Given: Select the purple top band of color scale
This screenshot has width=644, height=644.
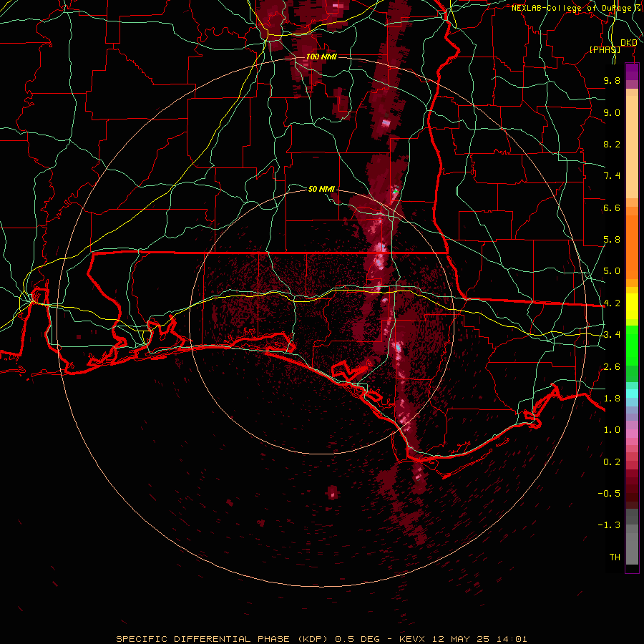Looking at the screenshot, I should 632,72.
